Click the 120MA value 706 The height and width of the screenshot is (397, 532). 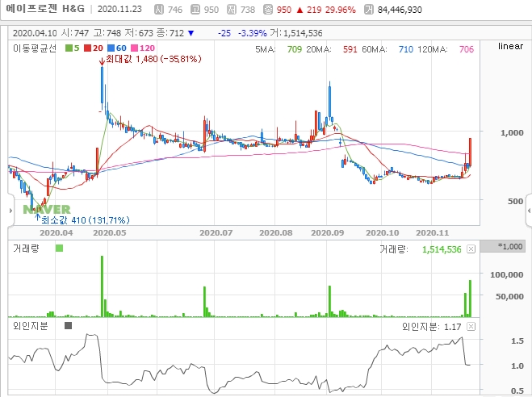tap(467, 49)
